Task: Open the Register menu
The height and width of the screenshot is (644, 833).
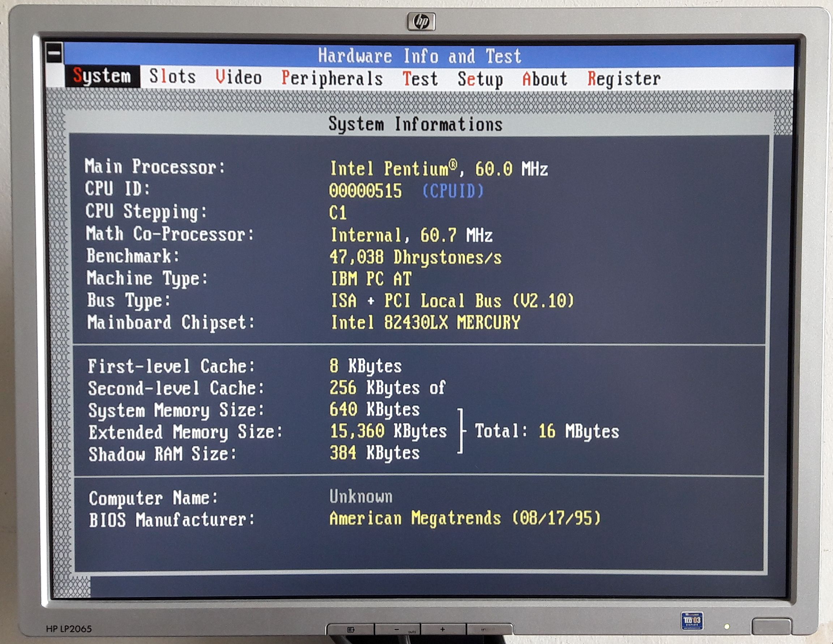Action: point(624,79)
